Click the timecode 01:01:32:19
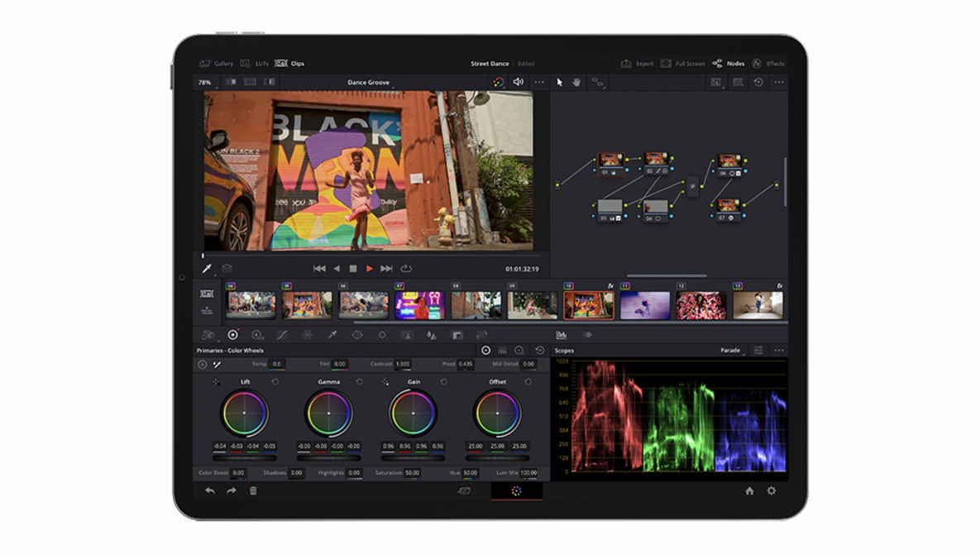The height and width of the screenshot is (554, 980). pyautogui.click(x=522, y=270)
